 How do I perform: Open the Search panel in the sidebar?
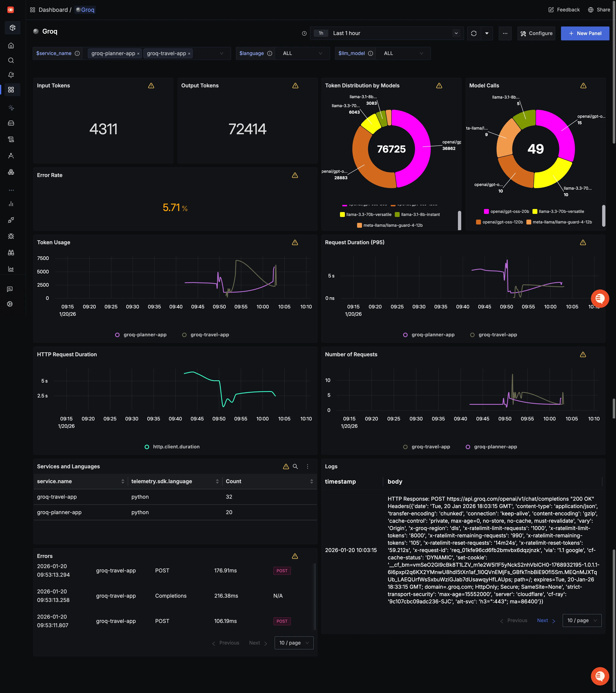(x=11, y=60)
